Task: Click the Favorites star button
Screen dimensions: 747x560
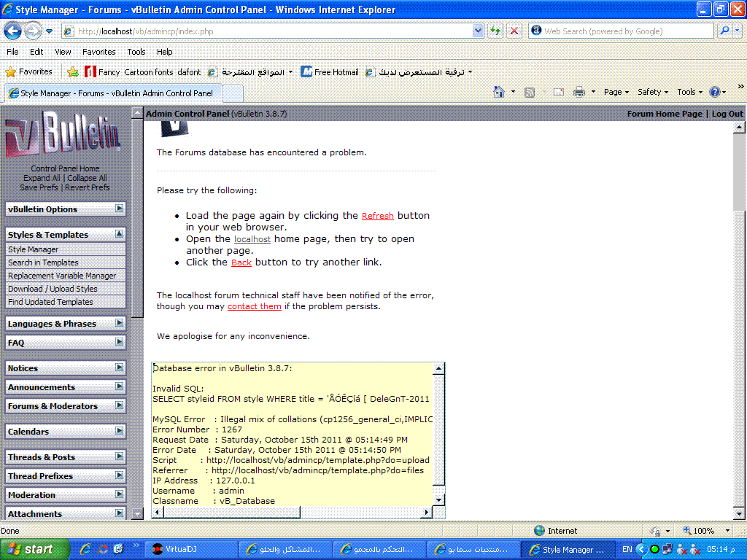Action: tap(29, 71)
